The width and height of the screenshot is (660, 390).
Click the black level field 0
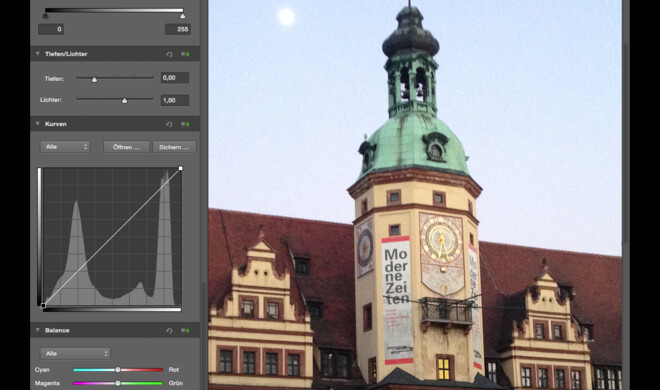click(x=51, y=29)
